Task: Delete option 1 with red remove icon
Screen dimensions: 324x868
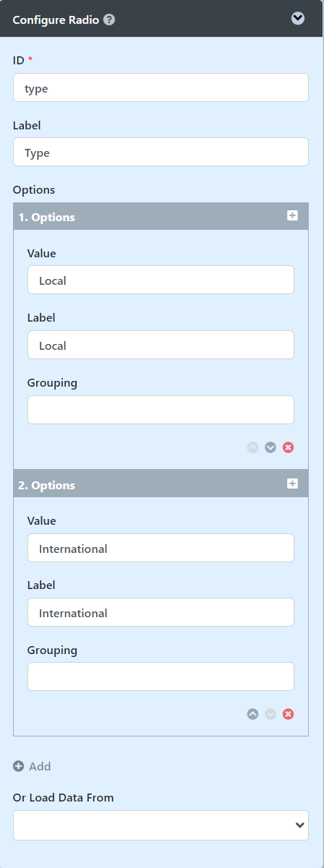Action: click(x=288, y=447)
